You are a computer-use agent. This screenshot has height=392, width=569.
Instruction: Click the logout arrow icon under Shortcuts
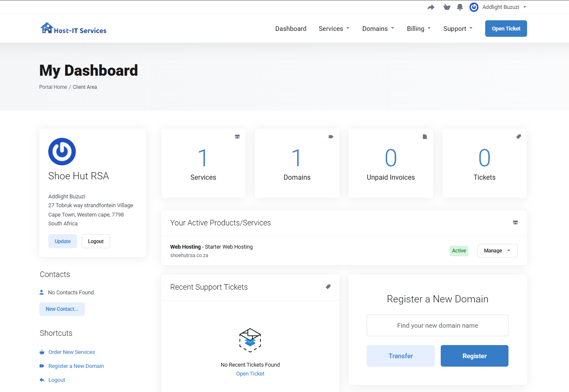point(42,379)
